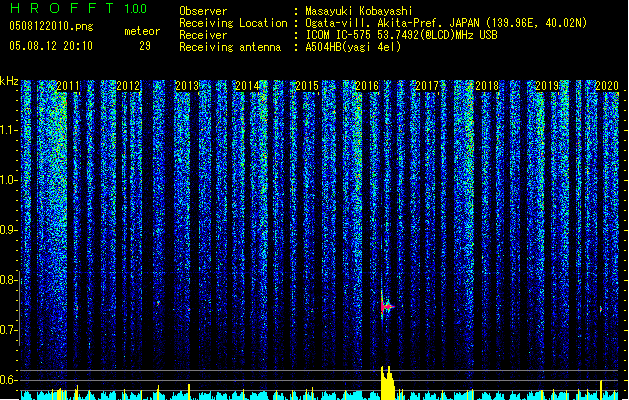Click the 2016 time marker
The height and width of the screenshot is (400, 629).
367,86
